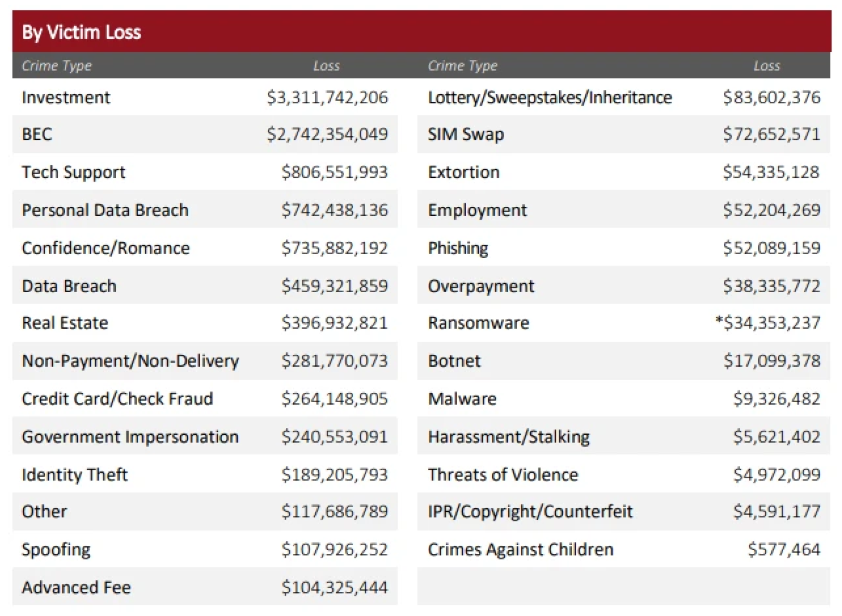Click the Identity Theft loss amount
Image resolution: width=842 pixels, height=616 pixels.
click(x=334, y=475)
